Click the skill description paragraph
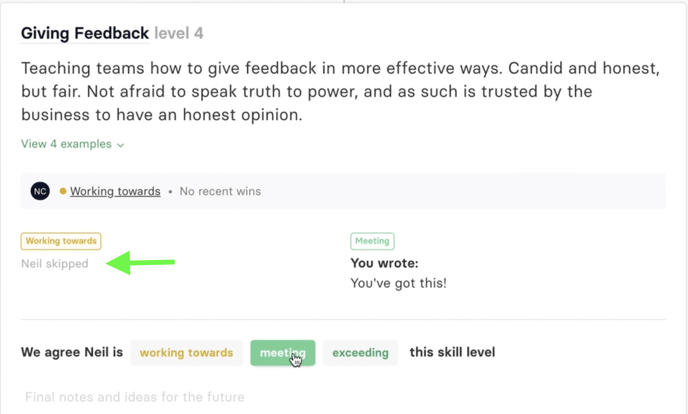This screenshot has width=688, height=414. 340,91
